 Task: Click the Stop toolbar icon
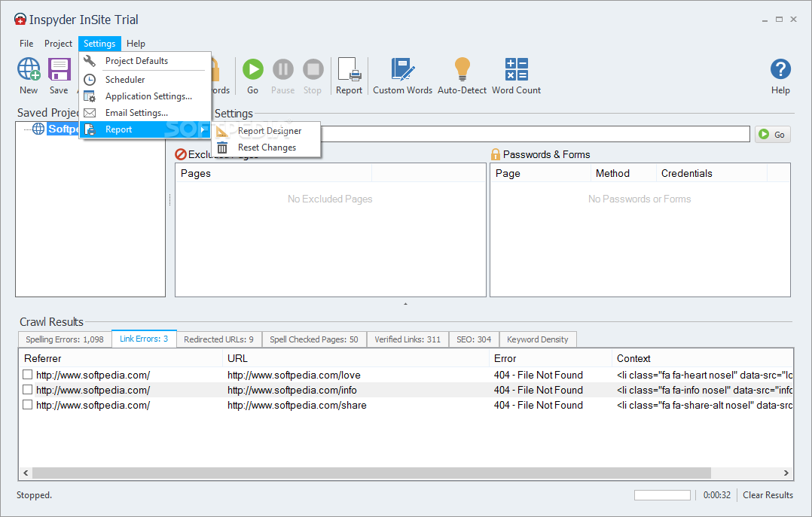click(313, 68)
